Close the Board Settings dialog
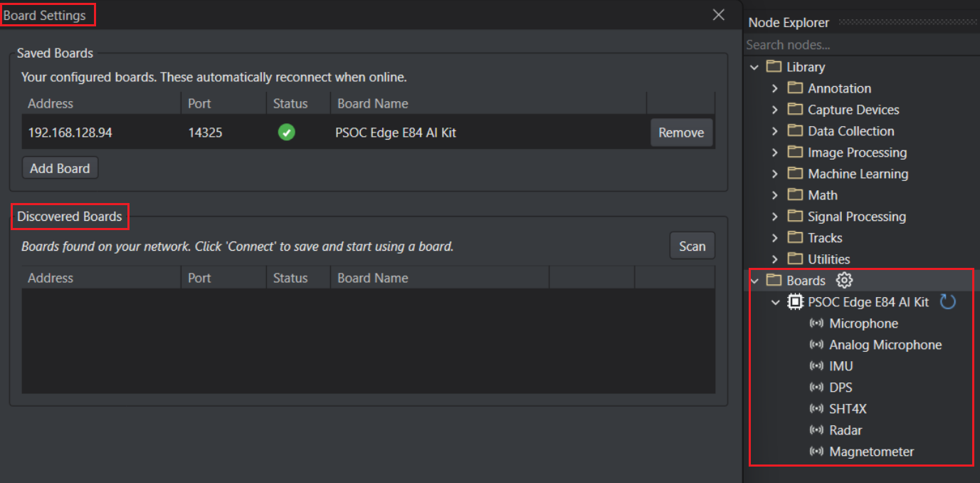980x483 pixels. coord(719,15)
